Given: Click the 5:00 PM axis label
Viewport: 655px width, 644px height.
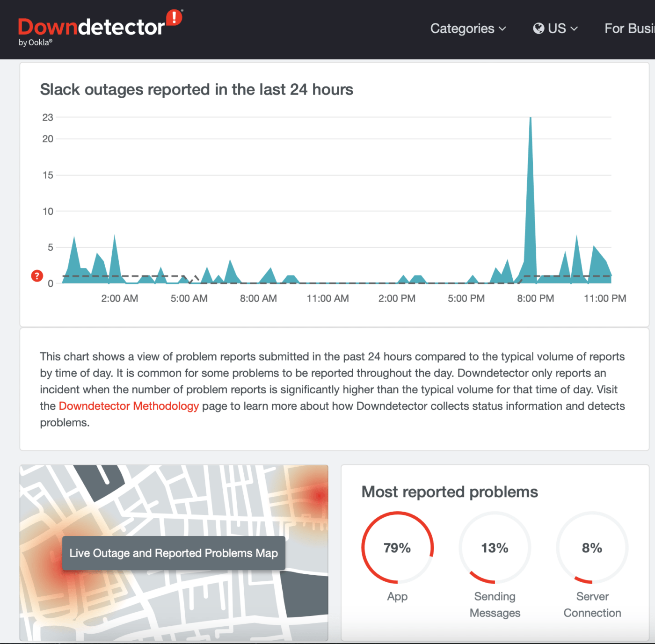Looking at the screenshot, I should [x=466, y=298].
